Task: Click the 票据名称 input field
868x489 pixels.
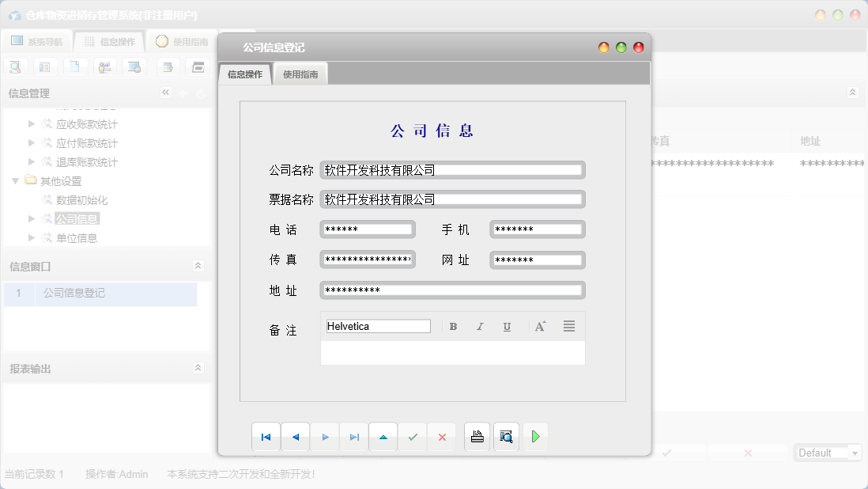Action: (x=452, y=199)
